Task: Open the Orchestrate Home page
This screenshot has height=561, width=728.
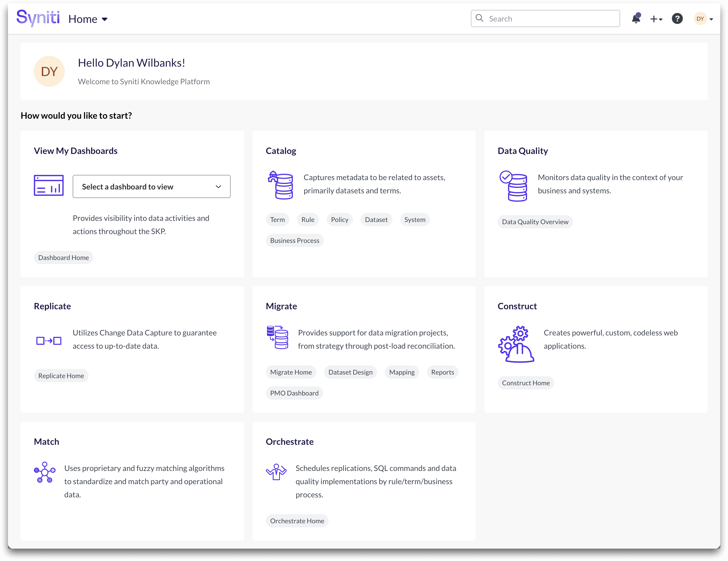Action: (x=297, y=521)
